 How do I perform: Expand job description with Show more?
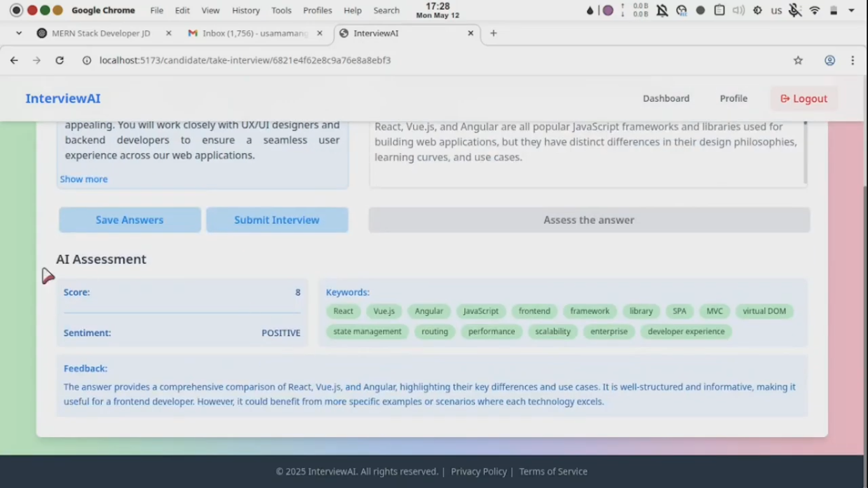[x=84, y=179]
